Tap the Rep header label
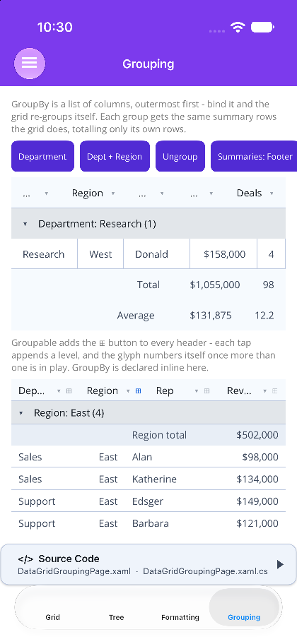Viewport: 297px width, 644px height. pyautogui.click(x=165, y=391)
